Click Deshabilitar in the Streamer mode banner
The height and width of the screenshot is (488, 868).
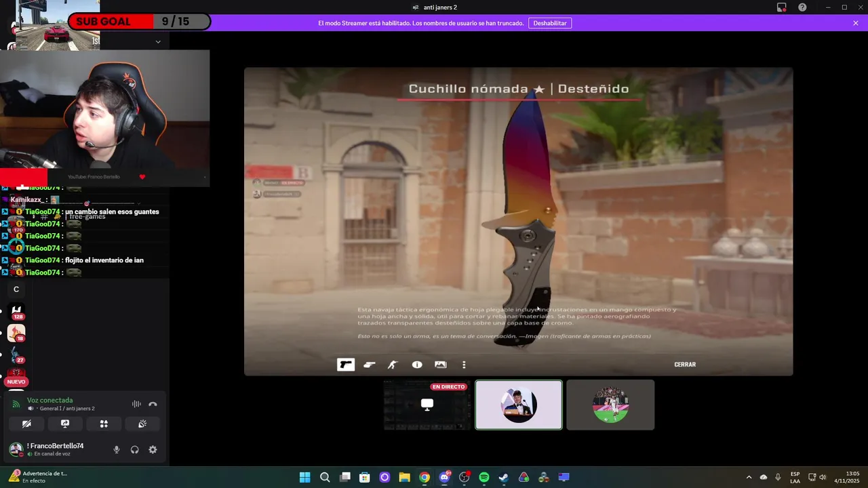[550, 23]
